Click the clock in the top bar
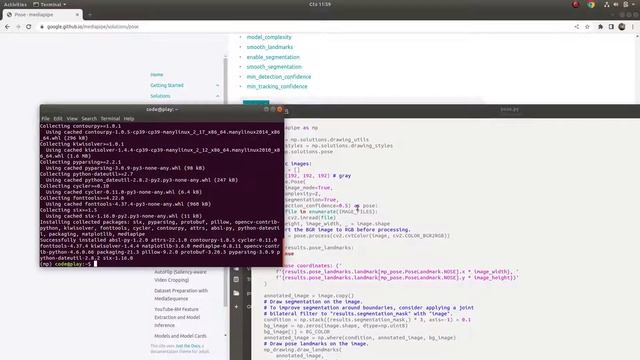Screen dimensions: 640x360 (x=320, y=4)
